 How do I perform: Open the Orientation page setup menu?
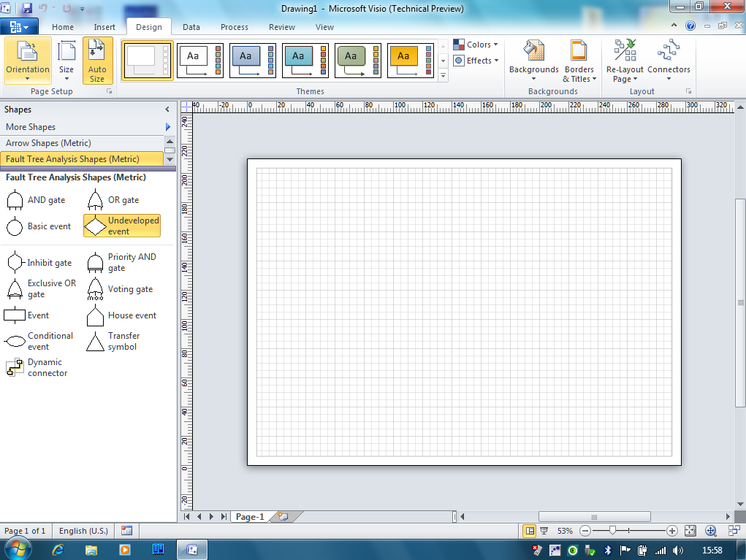28,61
